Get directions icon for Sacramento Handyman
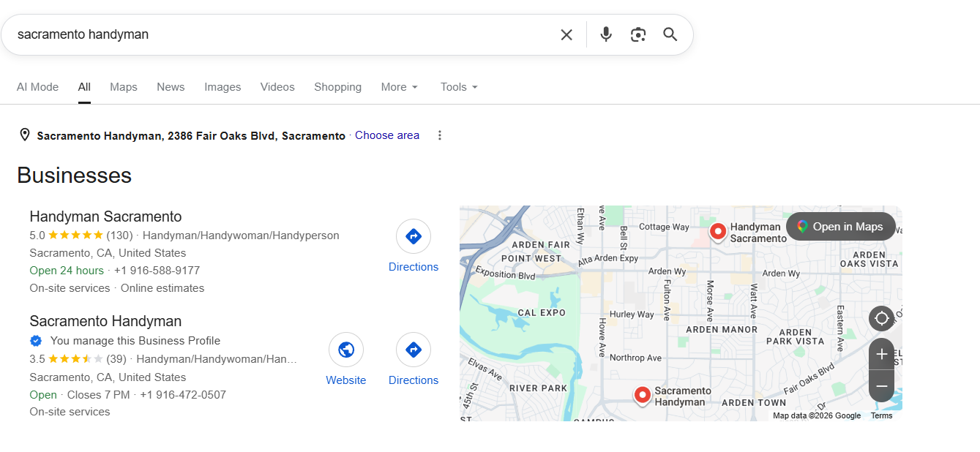Viewport: 980px width, 452px height. pyautogui.click(x=414, y=350)
